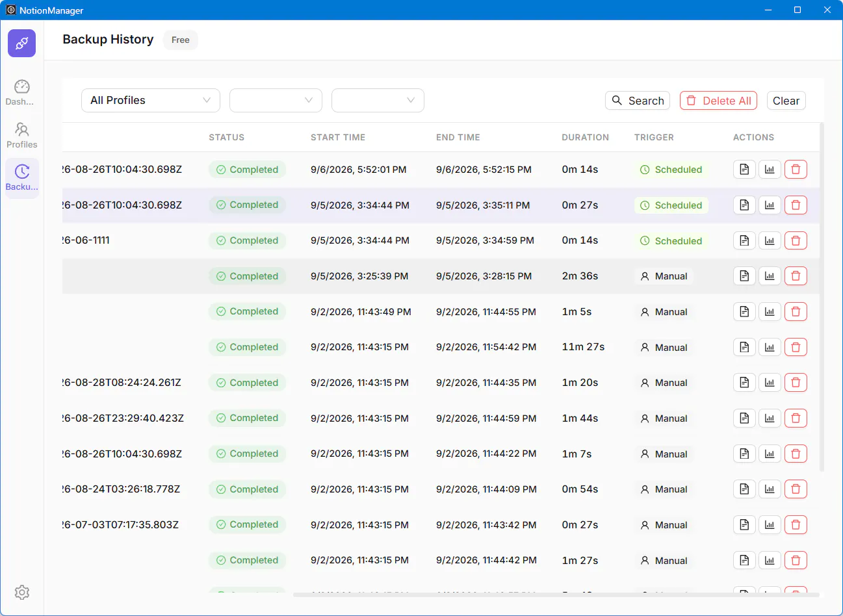Image resolution: width=843 pixels, height=616 pixels.
Task: Show stats for backup ending 9/6/2026 5:52:15 PM
Action: pos(770,170)
